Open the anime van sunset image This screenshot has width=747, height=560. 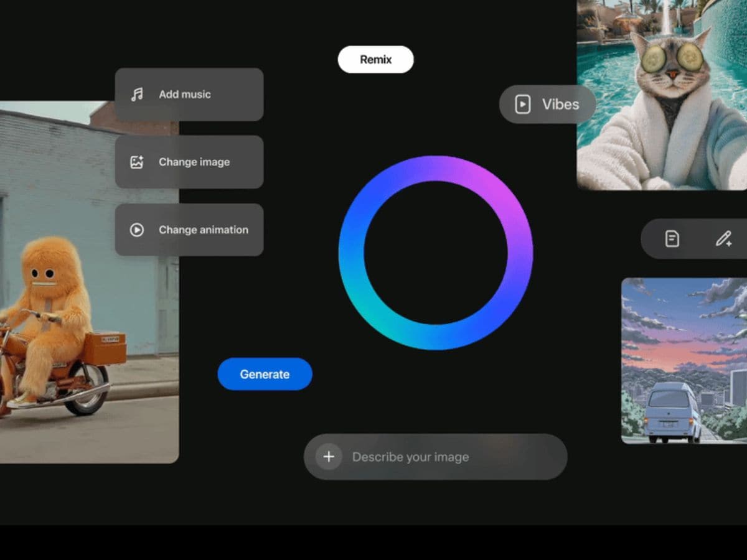tap(684, 361)
